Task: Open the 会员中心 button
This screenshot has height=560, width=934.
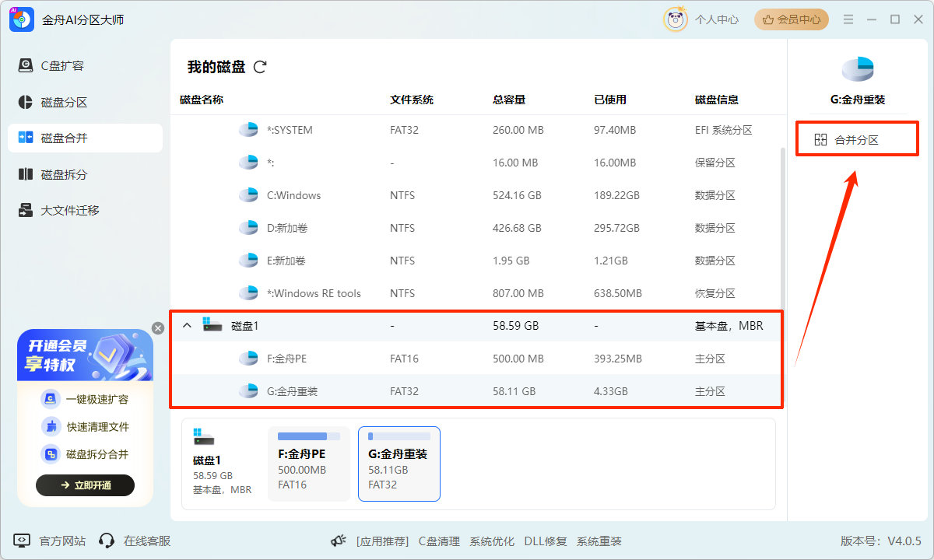Action: click(792, 19)
